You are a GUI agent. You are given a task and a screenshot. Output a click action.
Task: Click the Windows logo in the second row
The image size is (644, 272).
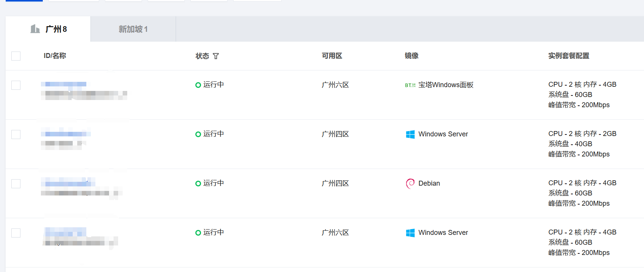pyautogui.click(x=410, y=134)
